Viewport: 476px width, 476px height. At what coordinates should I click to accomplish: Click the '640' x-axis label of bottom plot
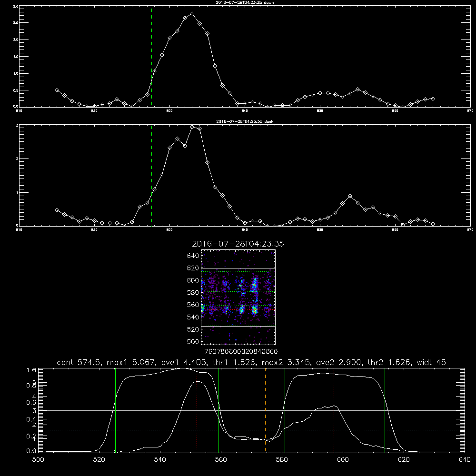click(465, 460)
